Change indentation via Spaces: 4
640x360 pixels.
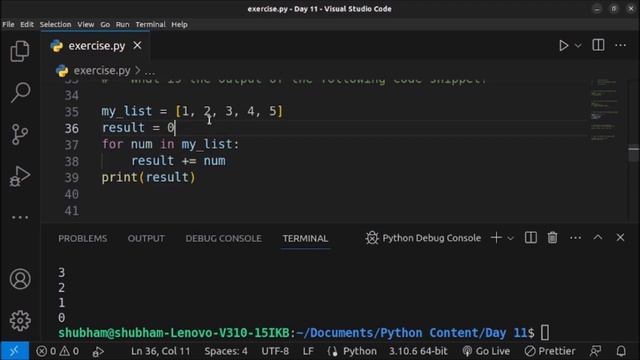click(x=226, y=351)
